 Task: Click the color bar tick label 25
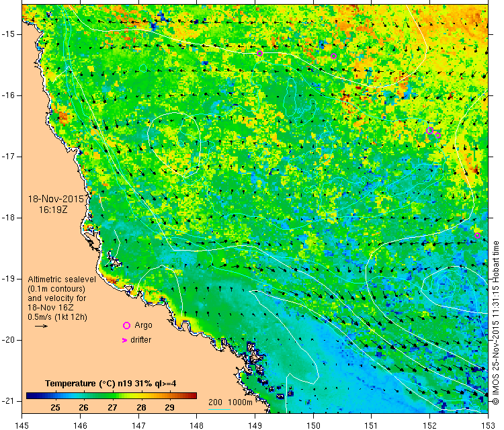55,408
